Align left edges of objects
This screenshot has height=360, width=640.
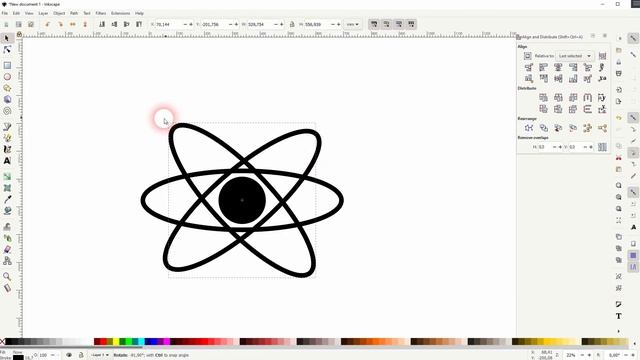543,67
